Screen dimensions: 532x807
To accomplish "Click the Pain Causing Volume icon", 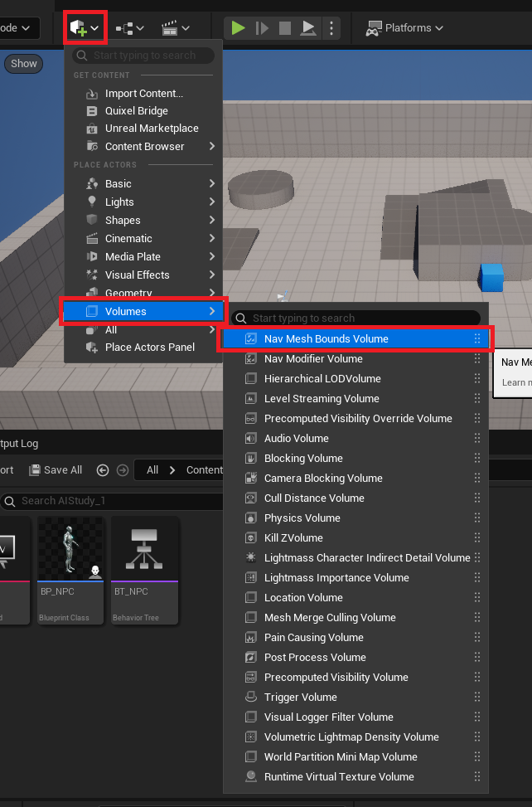I will click(x=250, y=637).
